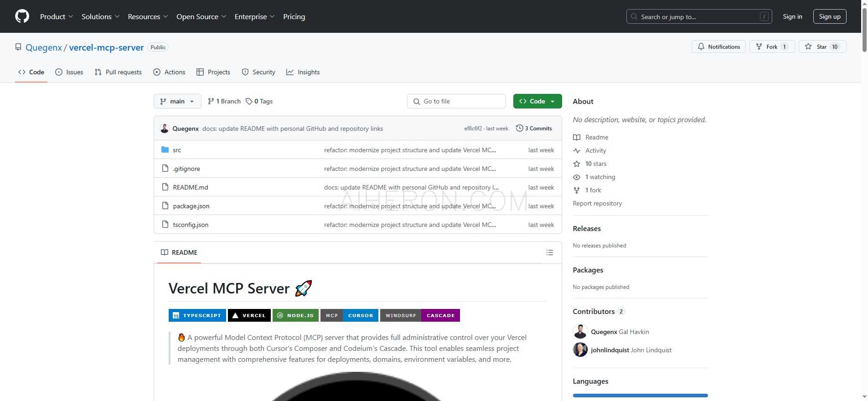The height and width of the screenshot is (401, 868).
Task: Click the Quegenx contributor avatar
Action: [x=580, y=331]
